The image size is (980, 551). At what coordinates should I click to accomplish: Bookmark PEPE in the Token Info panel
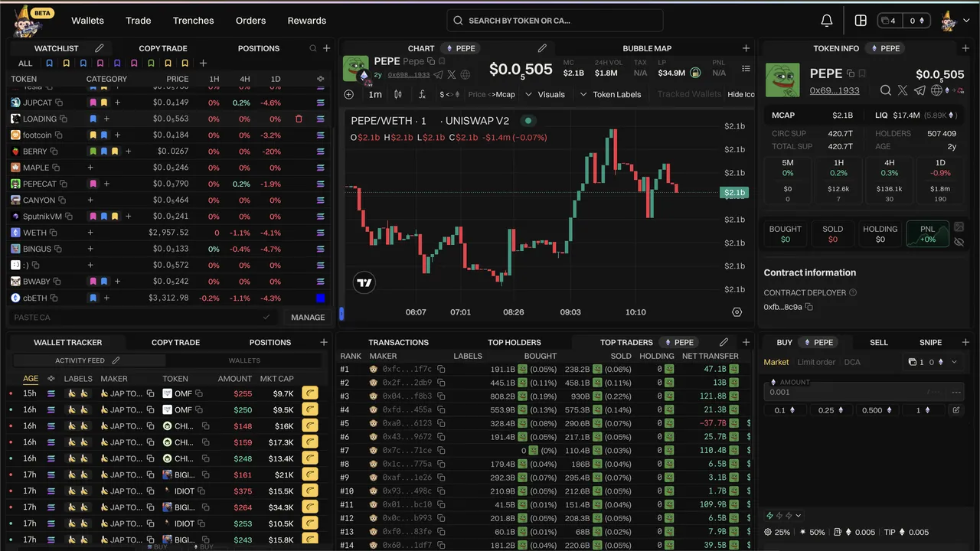pos(862,73)
